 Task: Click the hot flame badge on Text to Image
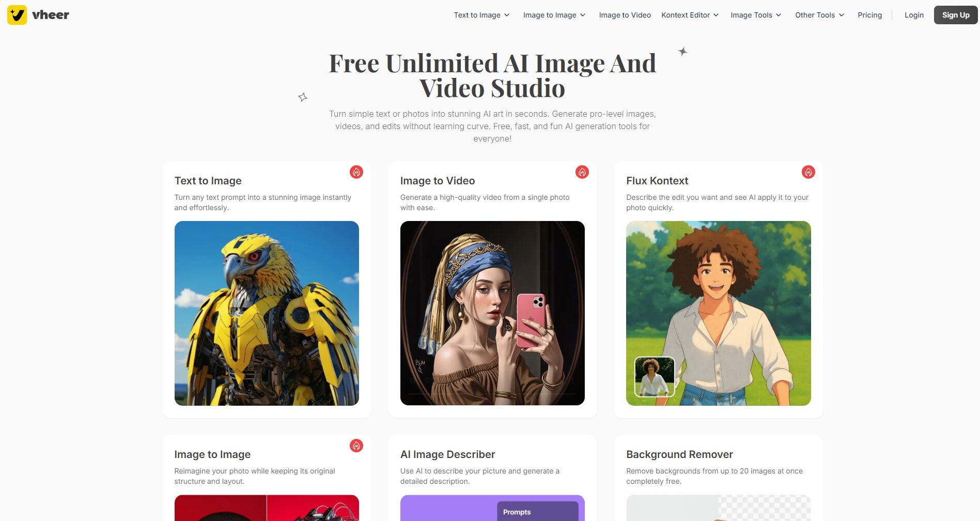(356, 172)
